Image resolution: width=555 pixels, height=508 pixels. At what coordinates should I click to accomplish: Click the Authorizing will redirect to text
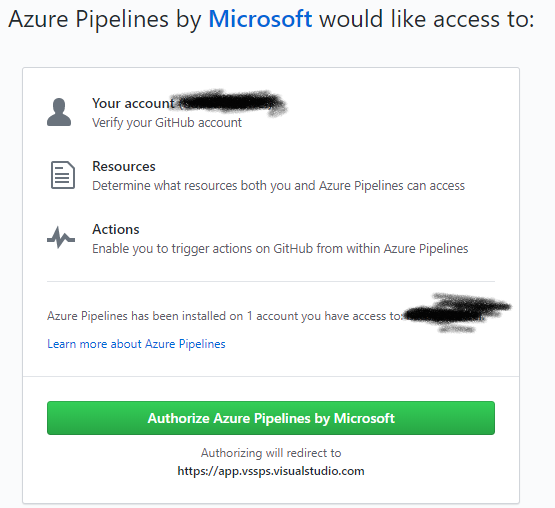tap(271, 453)
